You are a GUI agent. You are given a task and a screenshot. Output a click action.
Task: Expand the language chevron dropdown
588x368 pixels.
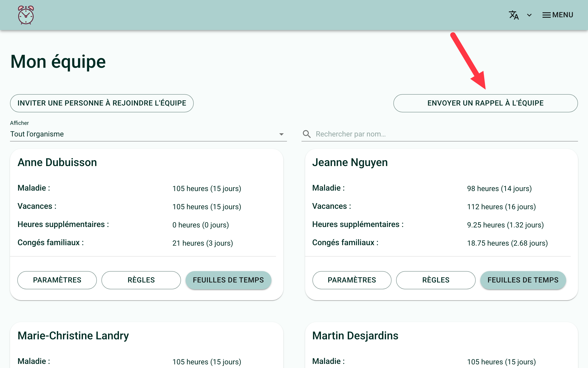click(x=529, y=15)
